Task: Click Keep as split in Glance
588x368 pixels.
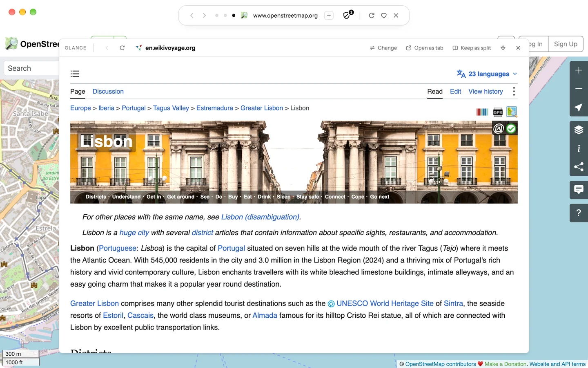Action: tap(472, 48)
